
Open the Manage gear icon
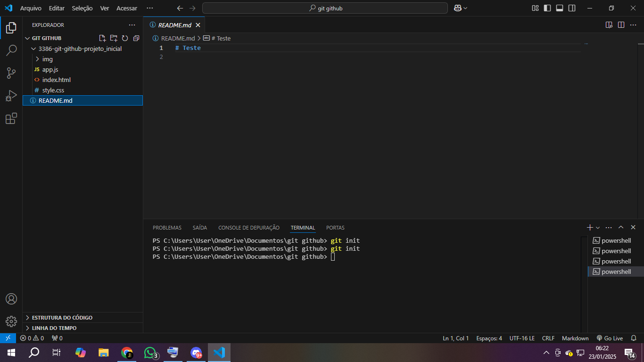coord(11,321)
